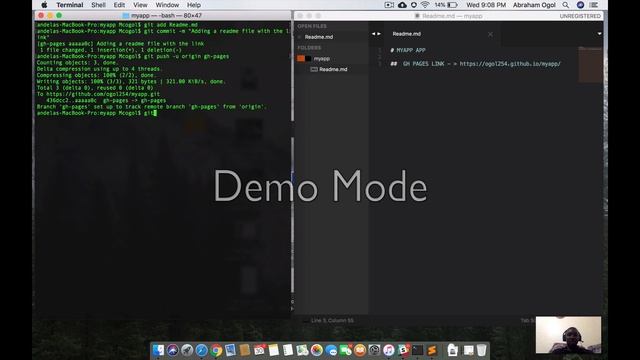The height and width of the screenshot is (360, 640).
Task: Click the screen recording menu bar icon
Action: click(389, 5)
